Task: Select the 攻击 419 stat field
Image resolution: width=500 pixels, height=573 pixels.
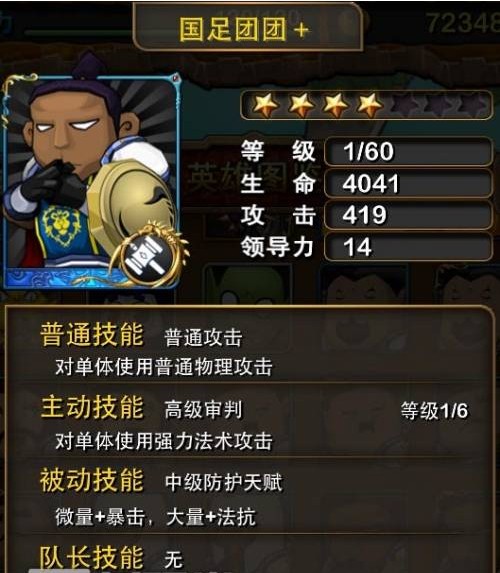Action: 408,215
